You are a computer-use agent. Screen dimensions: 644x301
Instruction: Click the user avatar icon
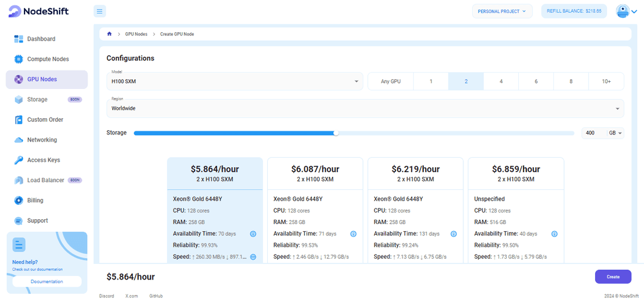tap(623, 11)
